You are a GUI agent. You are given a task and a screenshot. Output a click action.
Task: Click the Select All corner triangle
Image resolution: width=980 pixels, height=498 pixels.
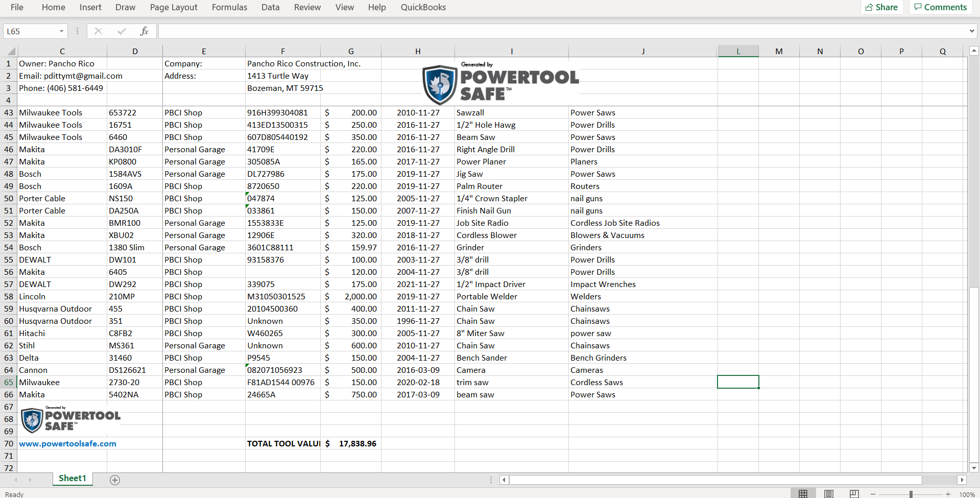(11, 51)
